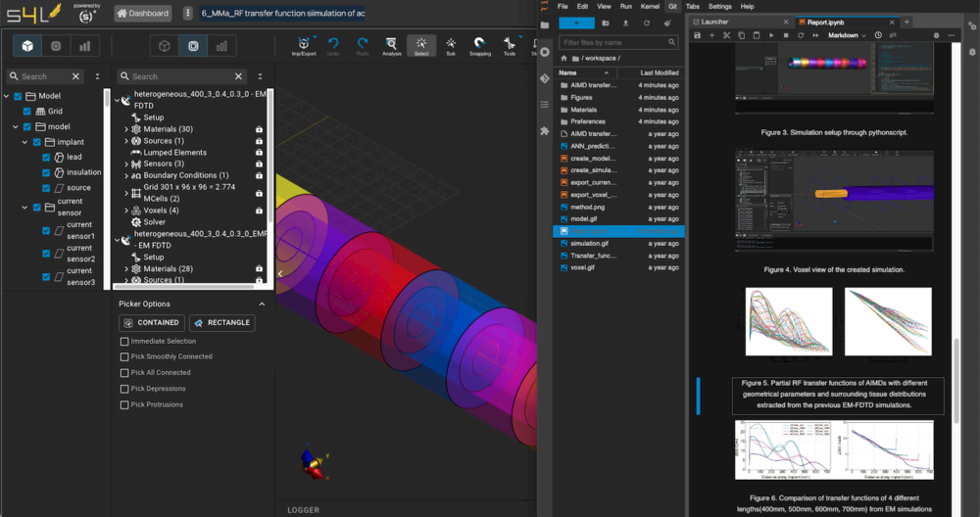Open the Tools wrench icon
980x517 pixels.
(510, 45)
